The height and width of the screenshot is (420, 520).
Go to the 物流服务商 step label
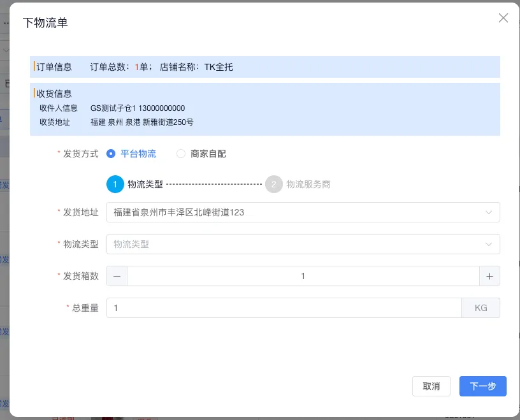(x=308, y=184)
